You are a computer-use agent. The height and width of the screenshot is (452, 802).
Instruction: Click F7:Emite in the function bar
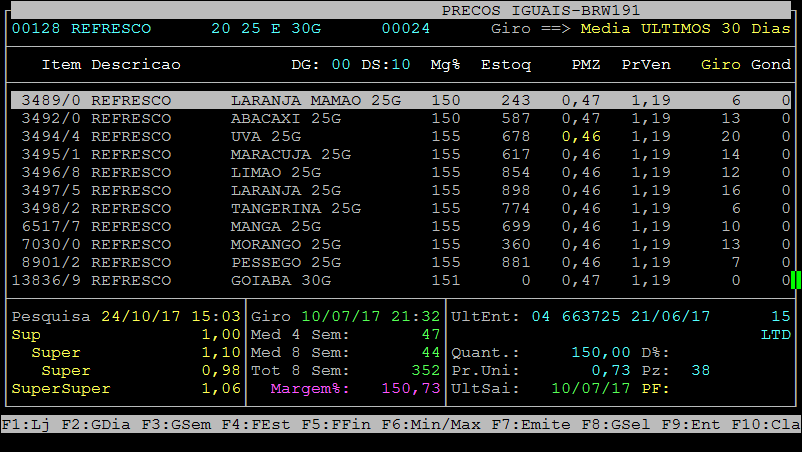coord(530,425)
